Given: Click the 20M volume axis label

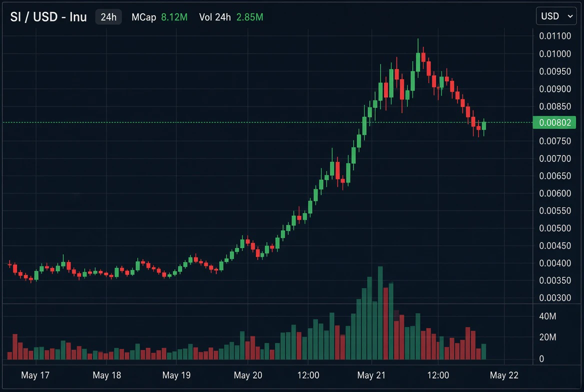Looking at the screenshot, I should (x=547, y=337).
